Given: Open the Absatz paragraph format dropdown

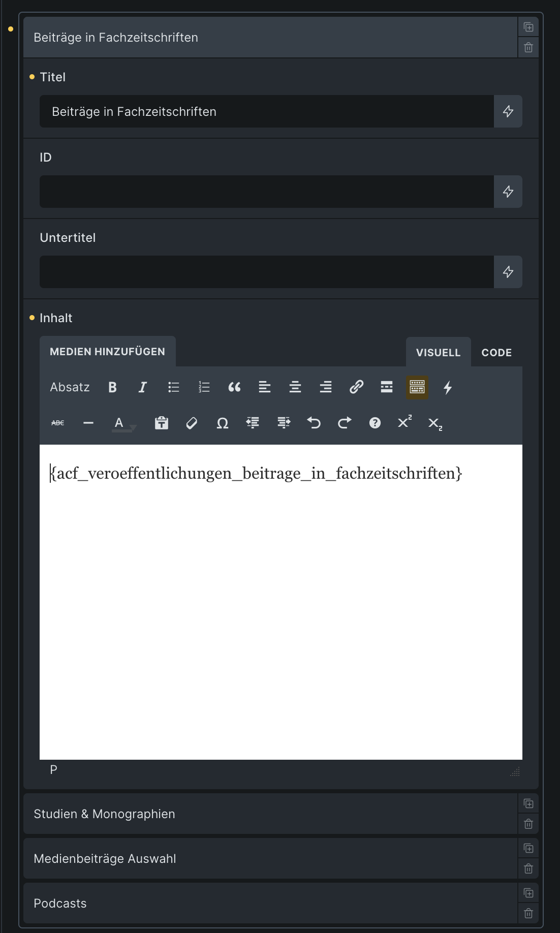Looking at the screenshot, I should point(70,387).
